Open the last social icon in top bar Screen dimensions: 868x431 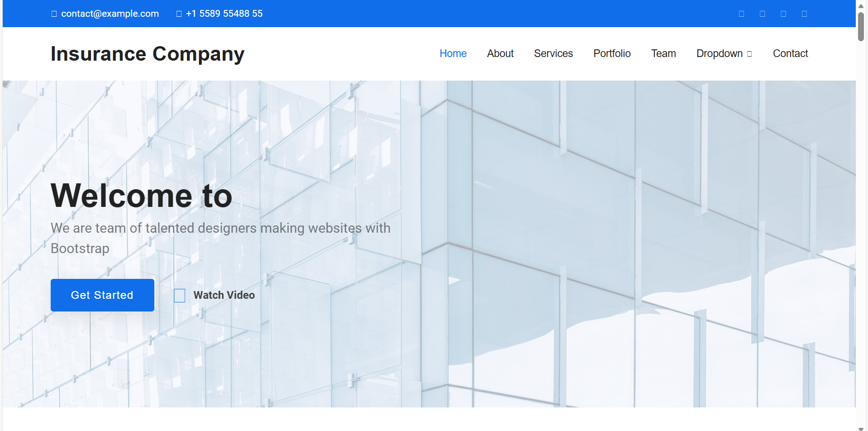(804, 14)
